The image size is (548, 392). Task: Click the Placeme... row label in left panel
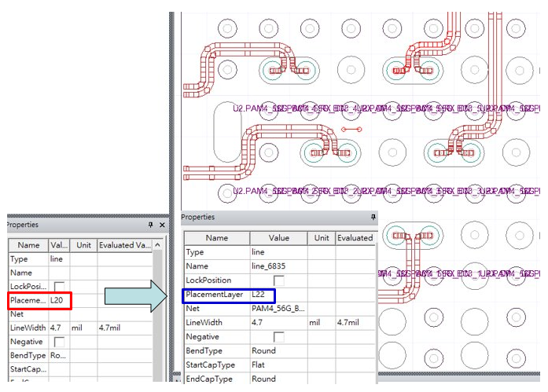[28, 300]
